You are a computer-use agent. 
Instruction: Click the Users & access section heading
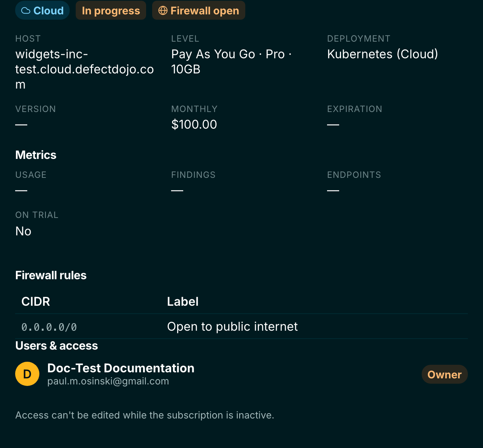(56, 345)
